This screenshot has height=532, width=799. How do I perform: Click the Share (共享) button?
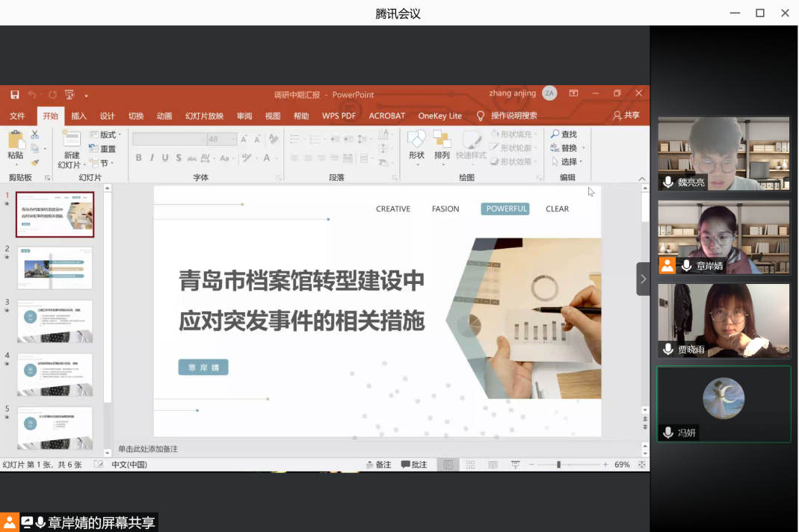click(626, 115)
